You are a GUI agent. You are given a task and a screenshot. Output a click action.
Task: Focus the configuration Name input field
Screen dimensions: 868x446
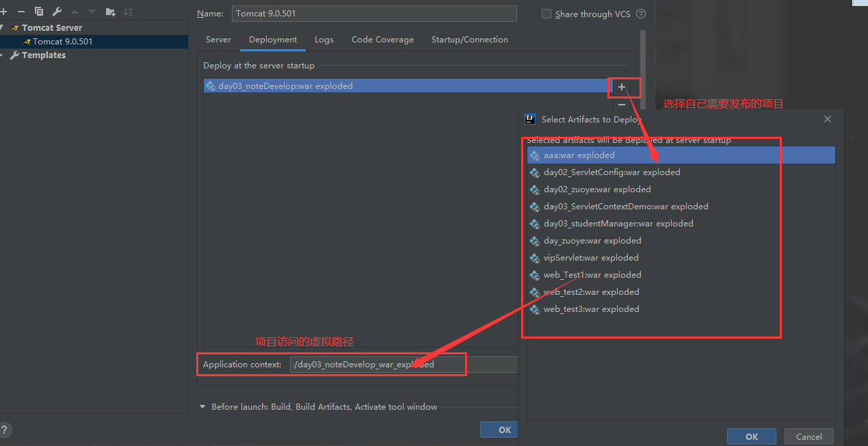pyautogui.click(x=374, y=14)
